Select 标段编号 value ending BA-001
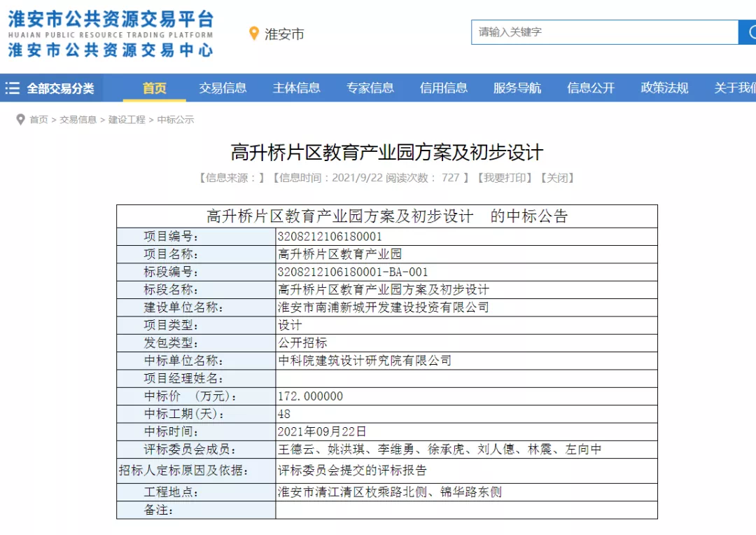756x535 pixels. pyautogui.click(x=353, y=272)
